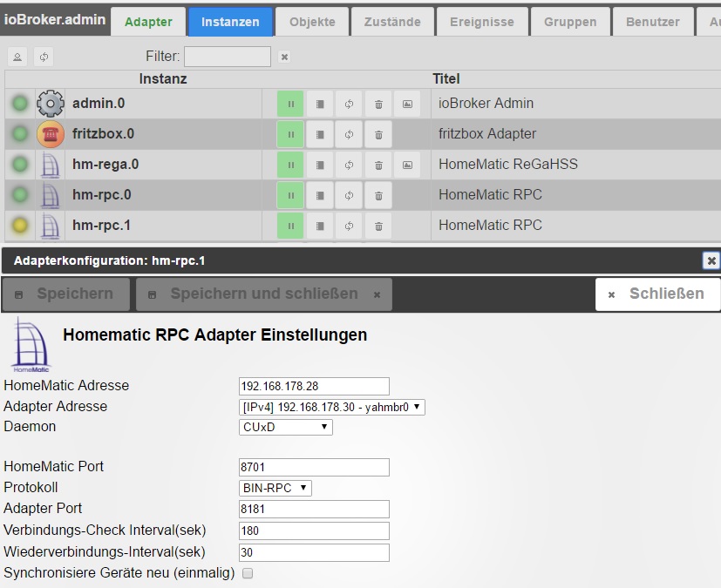
Task: Open the Adapter Adresse dropdown
Action: (x=331, y=408)
